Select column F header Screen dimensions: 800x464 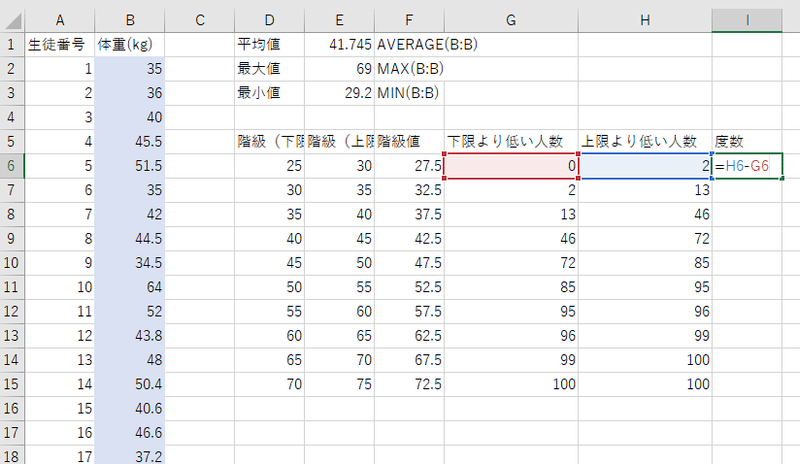click(x=409, y=20)
